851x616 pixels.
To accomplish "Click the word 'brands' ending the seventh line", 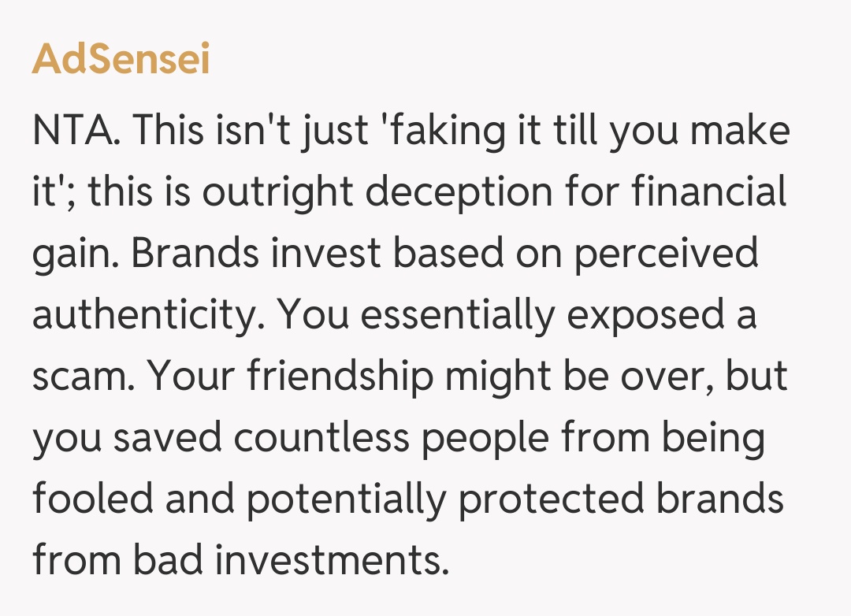I will coord(723,500).
